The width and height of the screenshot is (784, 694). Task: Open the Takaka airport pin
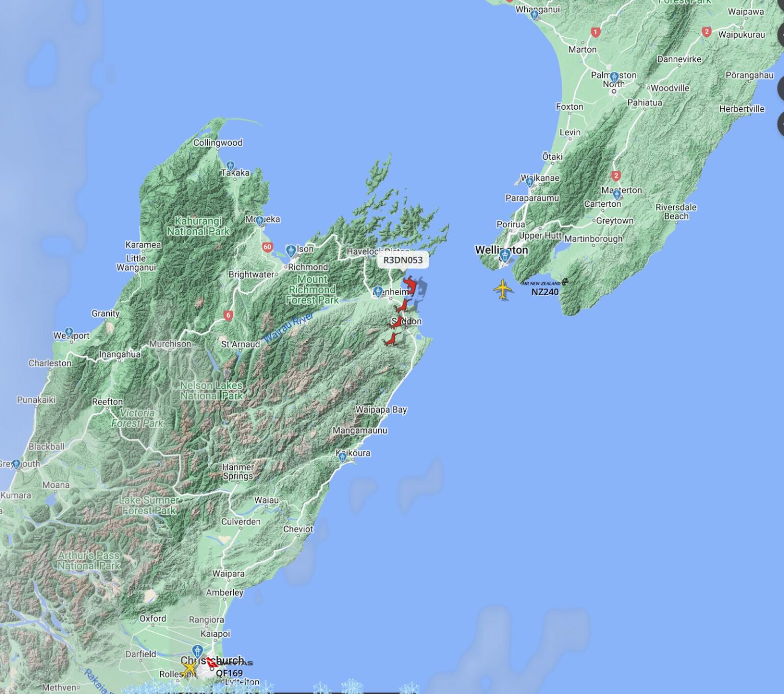click(x=230, y=166)
